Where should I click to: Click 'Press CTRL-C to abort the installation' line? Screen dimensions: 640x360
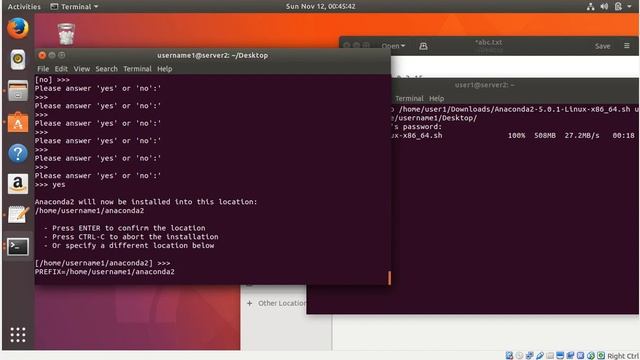136,237
